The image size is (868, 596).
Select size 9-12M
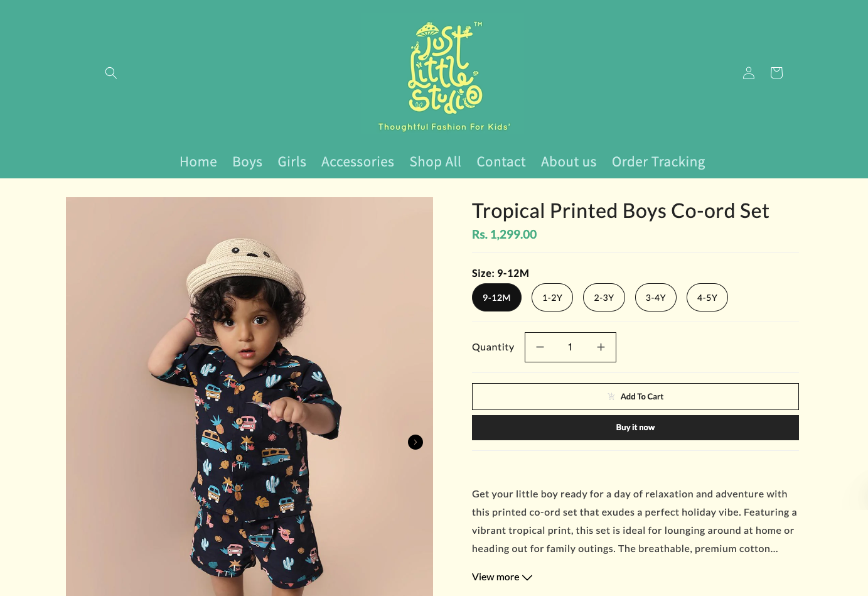496,298
